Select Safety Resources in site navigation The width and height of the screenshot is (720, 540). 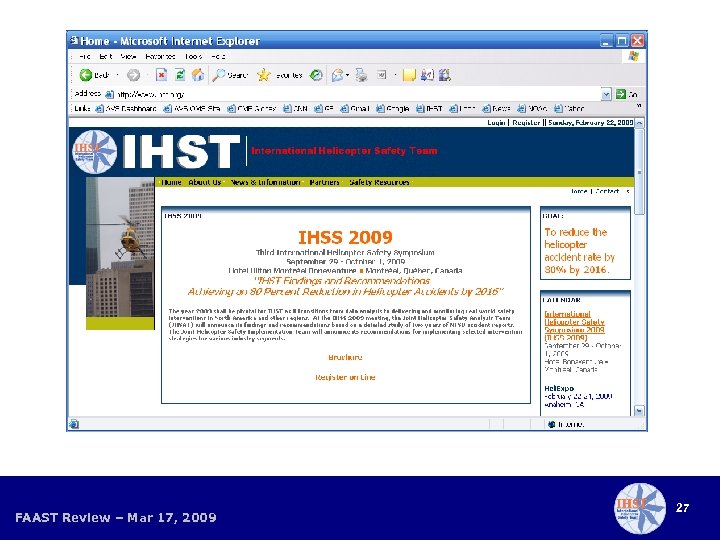(379, 182)
